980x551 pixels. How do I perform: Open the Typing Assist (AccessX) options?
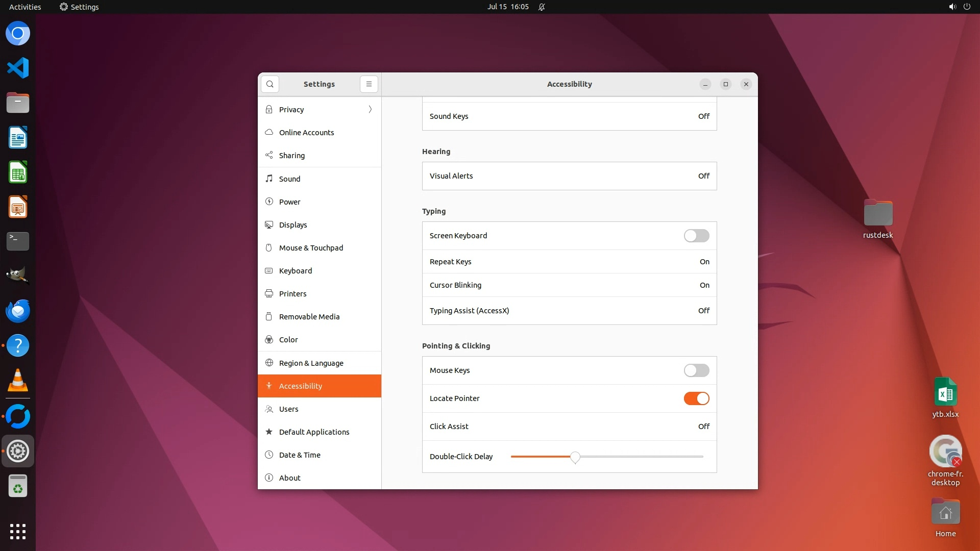569,311
